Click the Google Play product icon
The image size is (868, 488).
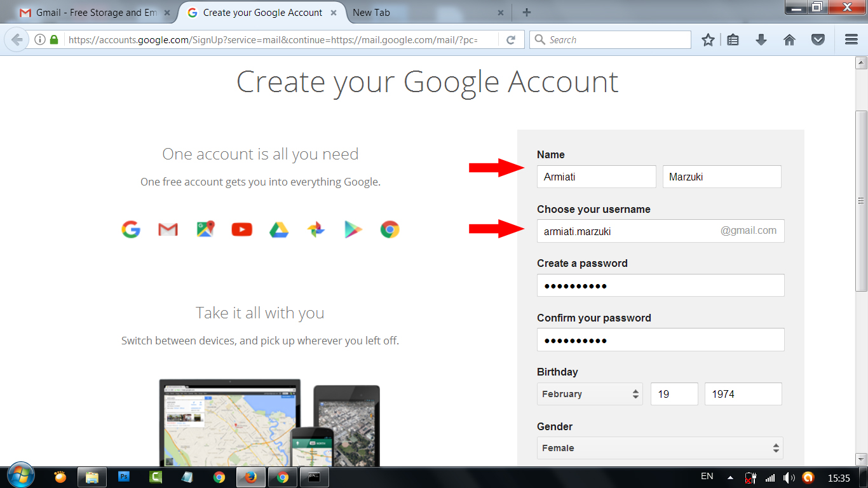(353, 229)
